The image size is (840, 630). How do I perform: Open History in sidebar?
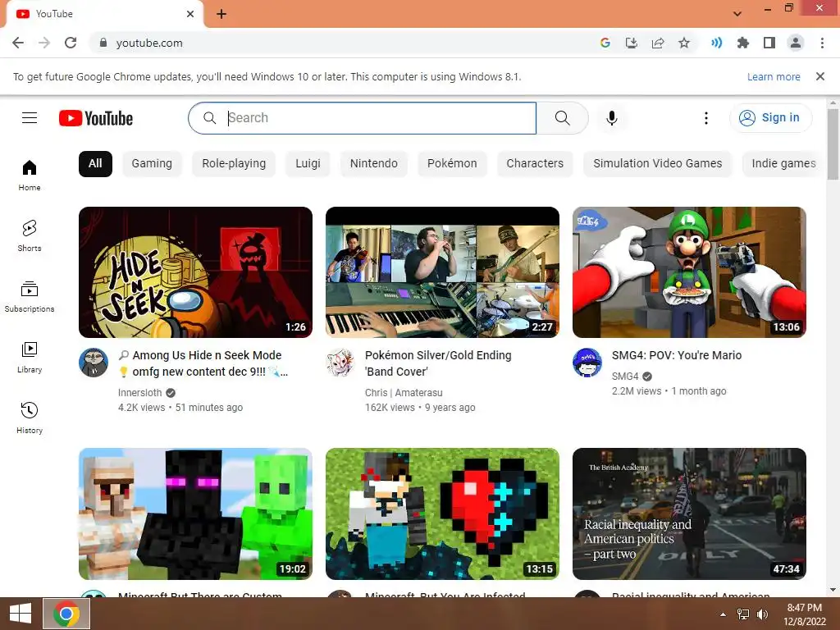point(30,418)
